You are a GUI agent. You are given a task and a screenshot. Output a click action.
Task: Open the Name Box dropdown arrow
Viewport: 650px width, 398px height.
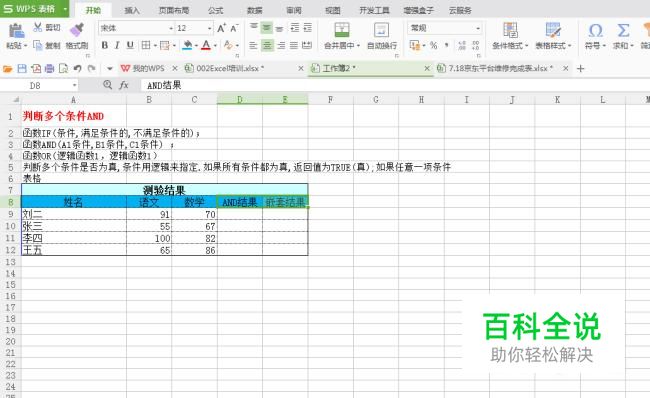pyautogui.click(x=74, y=85)
